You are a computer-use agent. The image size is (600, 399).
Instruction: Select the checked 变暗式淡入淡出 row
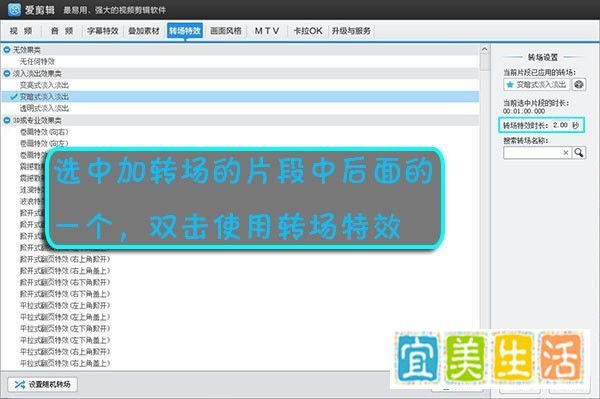click(240, 97)
